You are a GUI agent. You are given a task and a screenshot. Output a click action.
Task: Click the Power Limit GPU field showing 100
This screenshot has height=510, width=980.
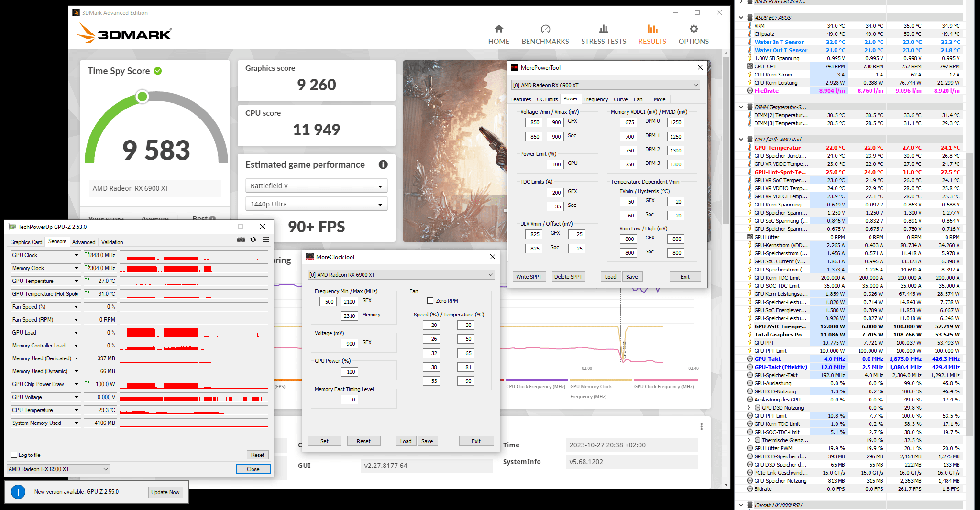555,164
